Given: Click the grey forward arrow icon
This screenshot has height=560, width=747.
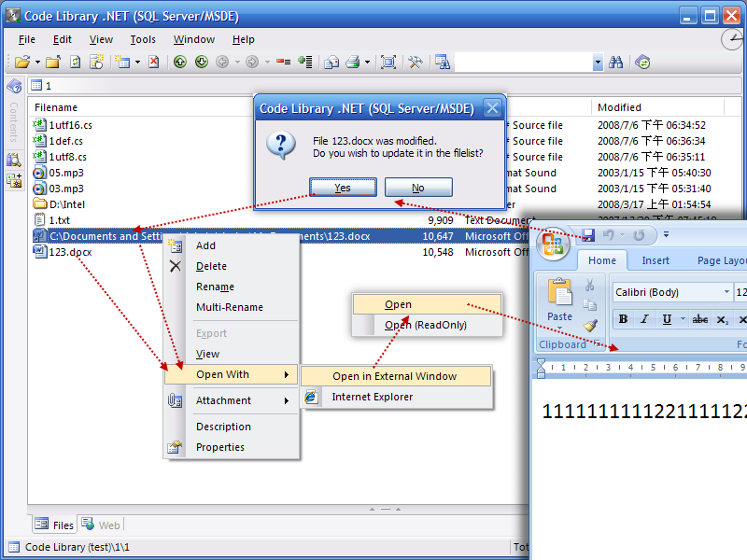Looking at the screenshot, I should (252, 62).
